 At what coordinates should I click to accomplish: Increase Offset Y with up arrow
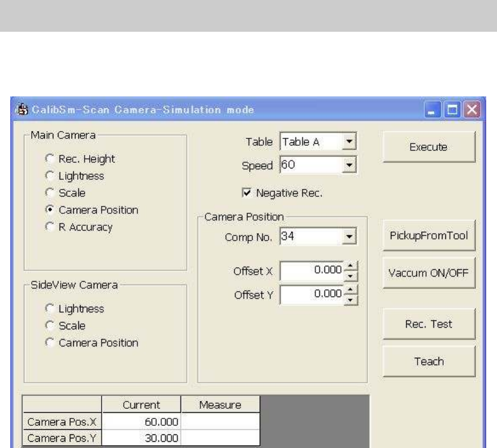351,290
